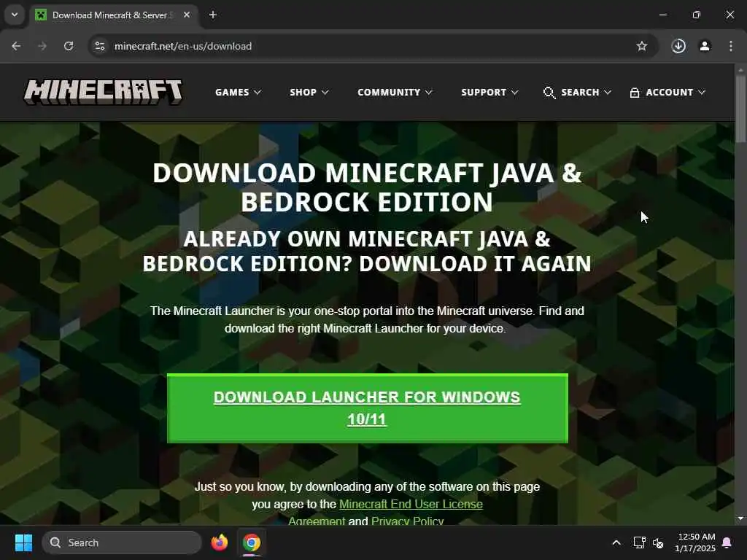Click the Minecraft logo in the header

pos(103,92)
